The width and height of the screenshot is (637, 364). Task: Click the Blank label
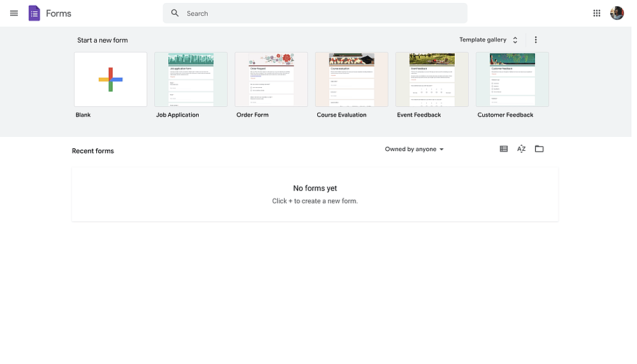[83, 116]
